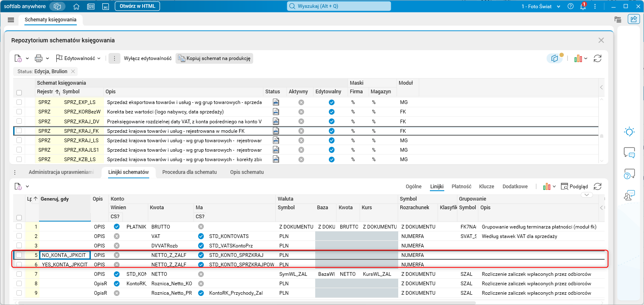Expand the 1 - Foto Świat company selector

point(541,7)
